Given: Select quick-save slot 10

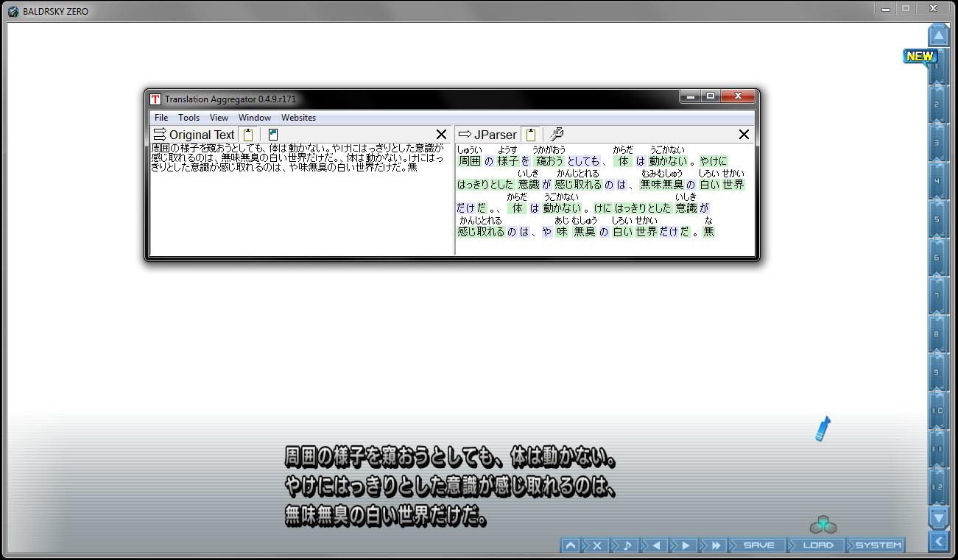Looking at the screenshot, I should [937, 411].
